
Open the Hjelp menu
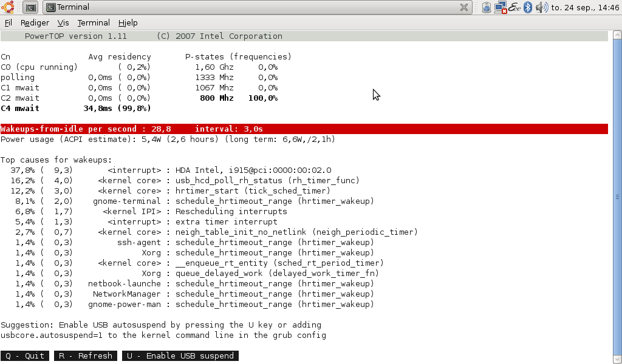pos(128,22)
